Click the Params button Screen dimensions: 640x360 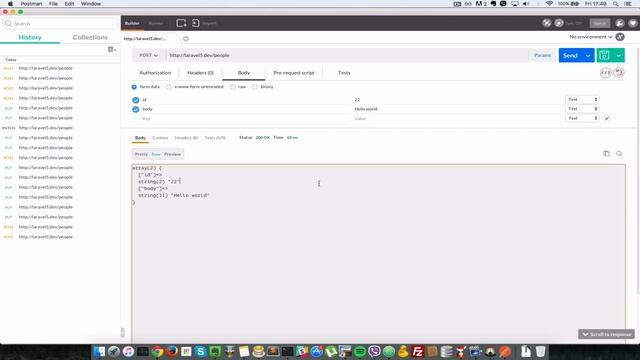[x=542, y=55]
